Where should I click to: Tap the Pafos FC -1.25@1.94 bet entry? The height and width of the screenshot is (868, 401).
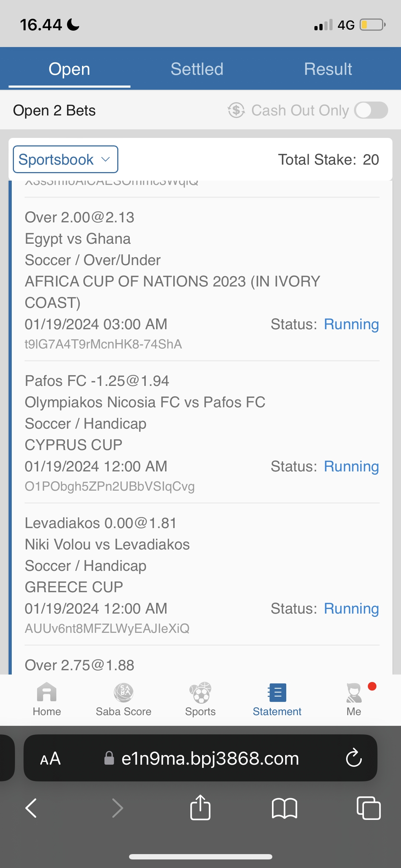(97, 381)
